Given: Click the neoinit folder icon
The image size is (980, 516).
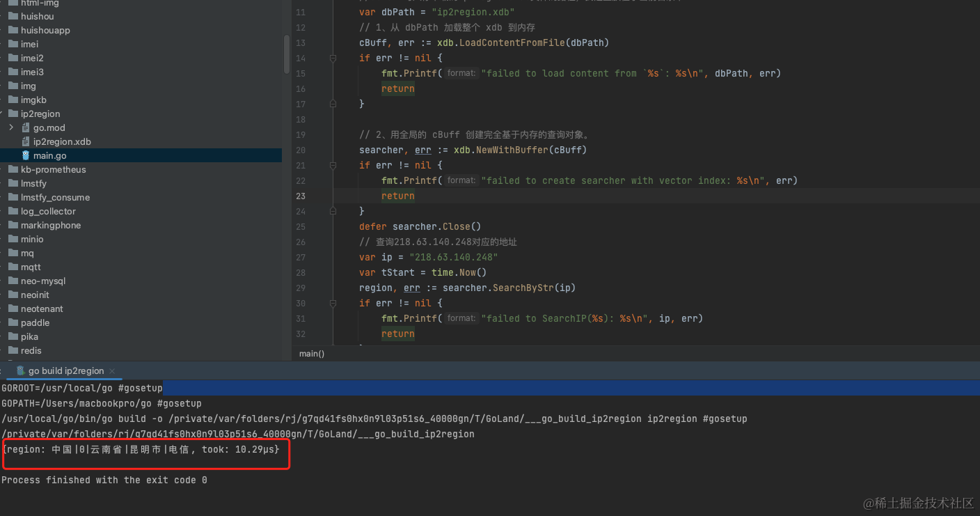Looking at the screenshot, I should (x=13, y=295).
